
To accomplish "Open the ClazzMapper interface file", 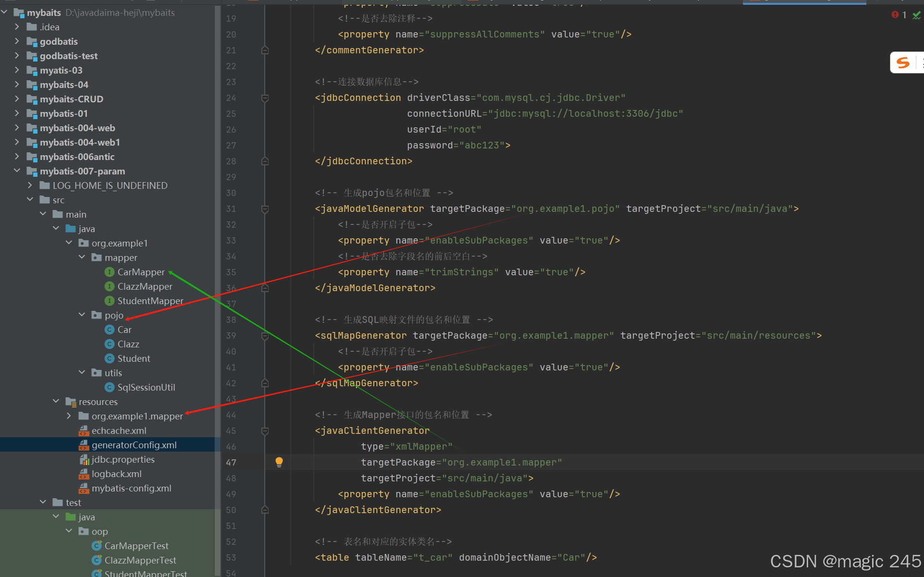I will click(145, 286).
